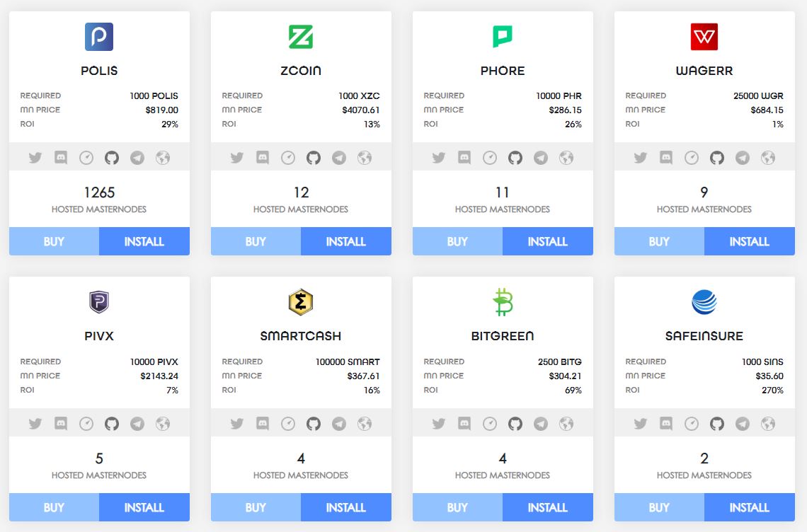The image size is (807, 532).
Task: Open Smartcash's CoinMarketCap gauge icon
Action: coord(288,424)
